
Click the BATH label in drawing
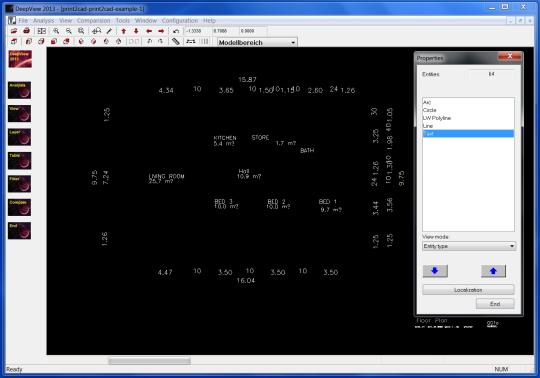coord(307,150)
